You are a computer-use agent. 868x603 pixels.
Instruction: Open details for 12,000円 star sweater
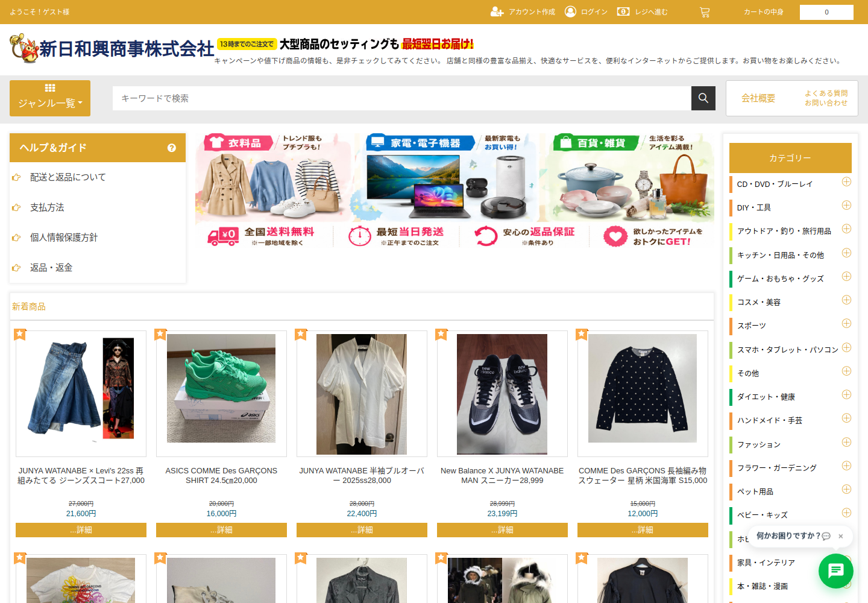pyautogui.click(x=643, y=530)
